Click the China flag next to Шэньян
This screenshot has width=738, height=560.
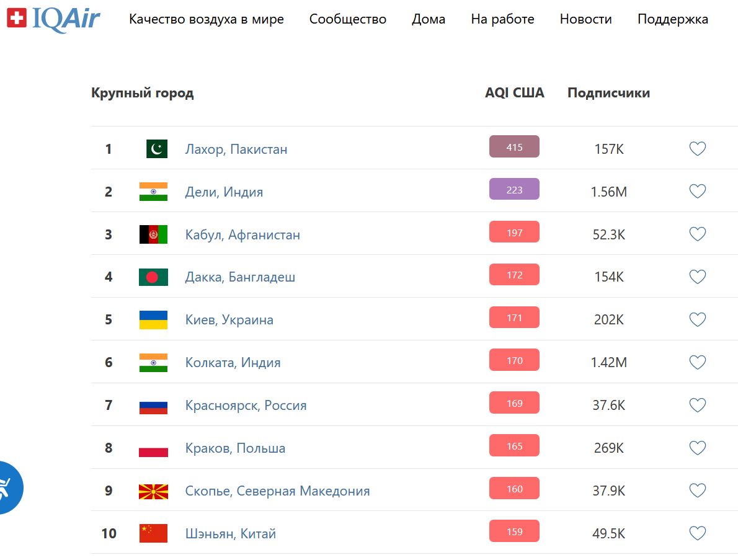point(153,533)
